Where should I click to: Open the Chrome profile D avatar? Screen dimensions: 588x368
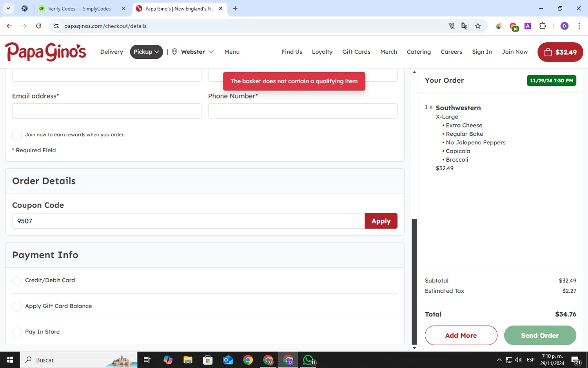coord(564,26)
